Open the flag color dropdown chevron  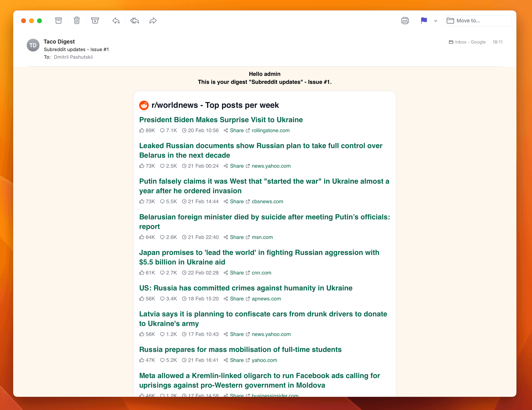coord(435,21)
